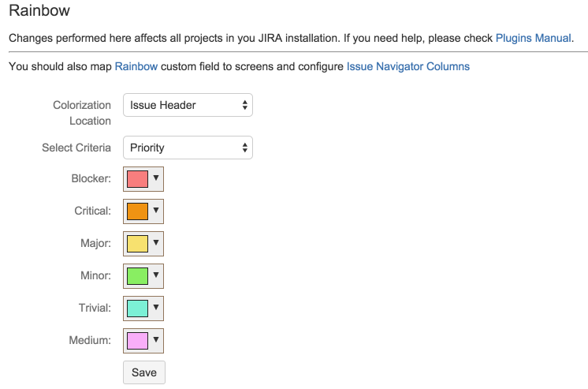The height and width of the screenshot is (389, 588).
Task: Click the Rainbow page heading
Action: tap(39, 10)
